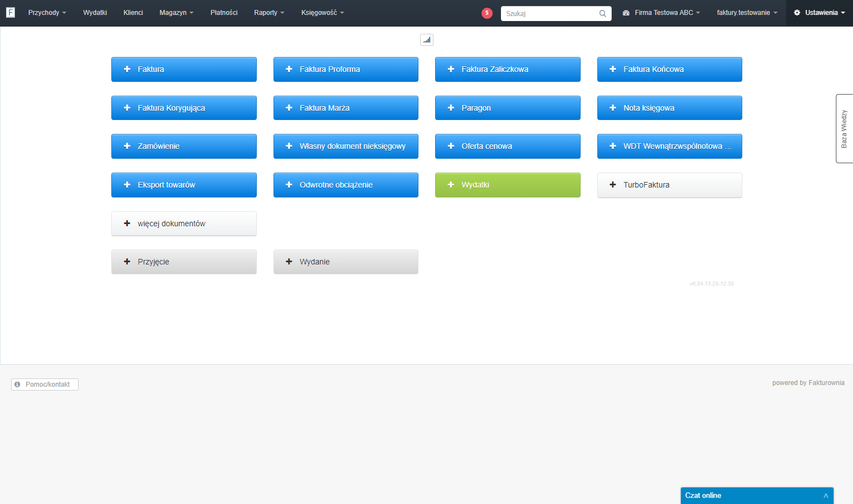Screen dimensions: 853x504
Task: Open the Wydatki menu item
Action: coord(95,13)
